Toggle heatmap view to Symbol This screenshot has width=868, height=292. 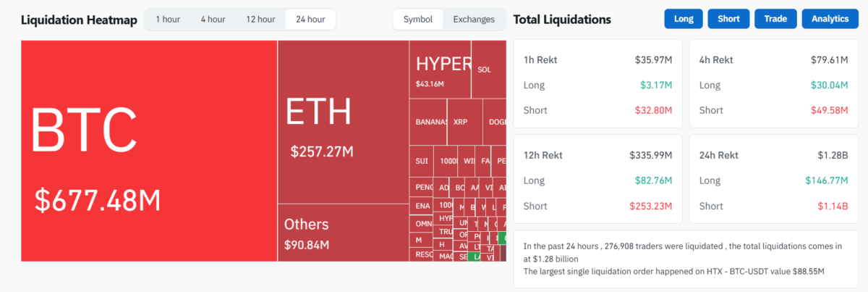click(x=418, y=20)
